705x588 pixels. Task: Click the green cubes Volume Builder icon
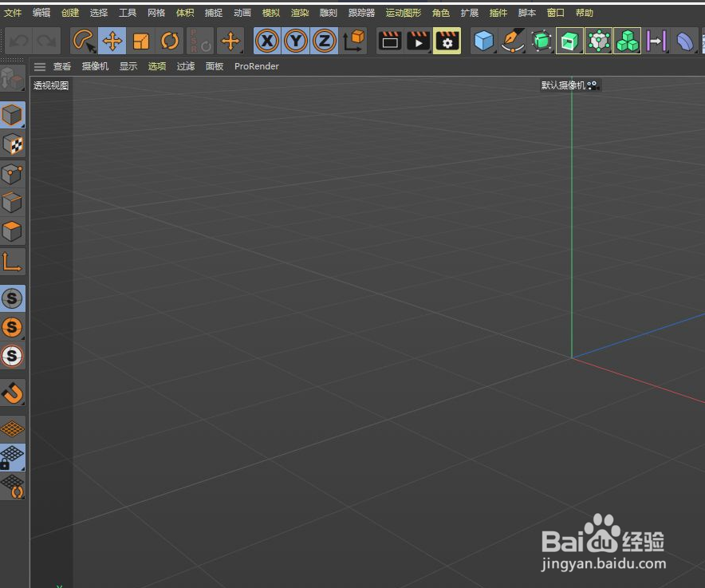click(627, 41)
